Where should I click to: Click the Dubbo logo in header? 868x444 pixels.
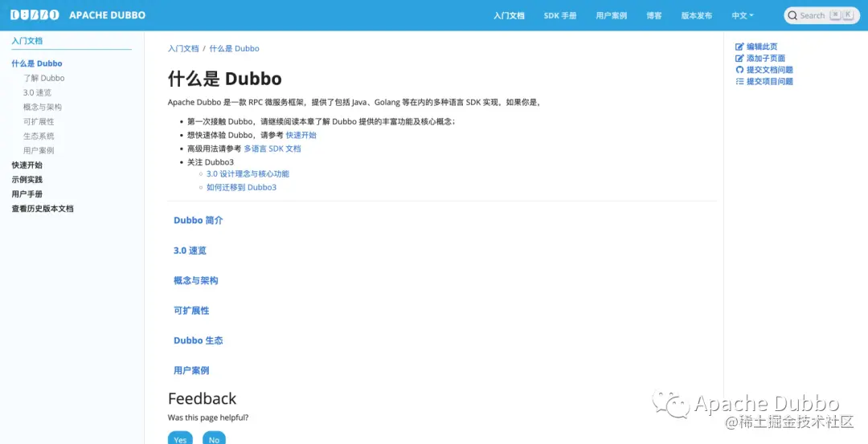[35, 15]
